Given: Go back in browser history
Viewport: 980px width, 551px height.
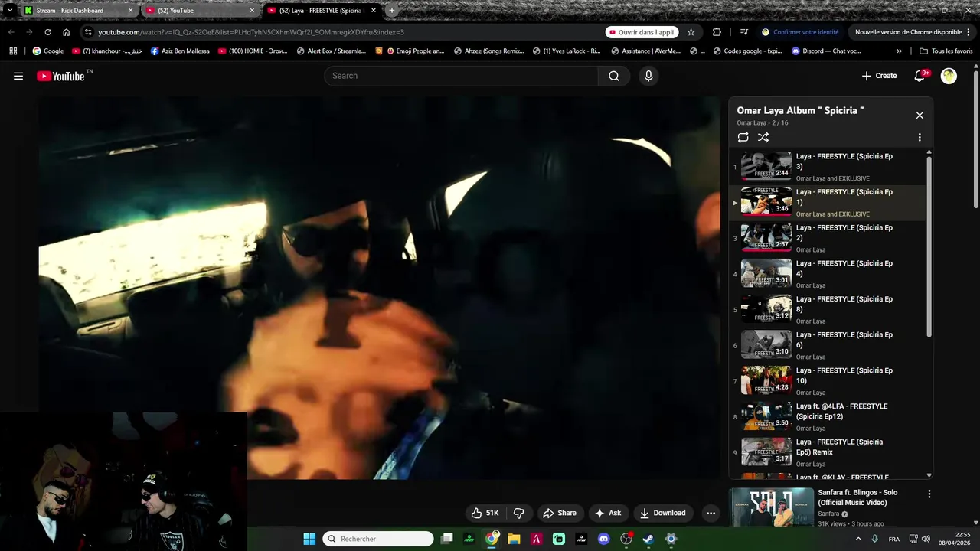Looking at the screenshot, I should (11, 32).
